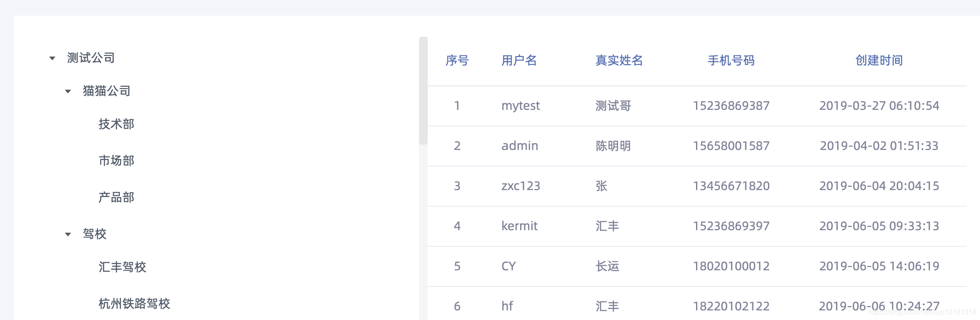Select 技术部 in the department tree
This screenshot has width=980, height=320.
pos(116,124)
